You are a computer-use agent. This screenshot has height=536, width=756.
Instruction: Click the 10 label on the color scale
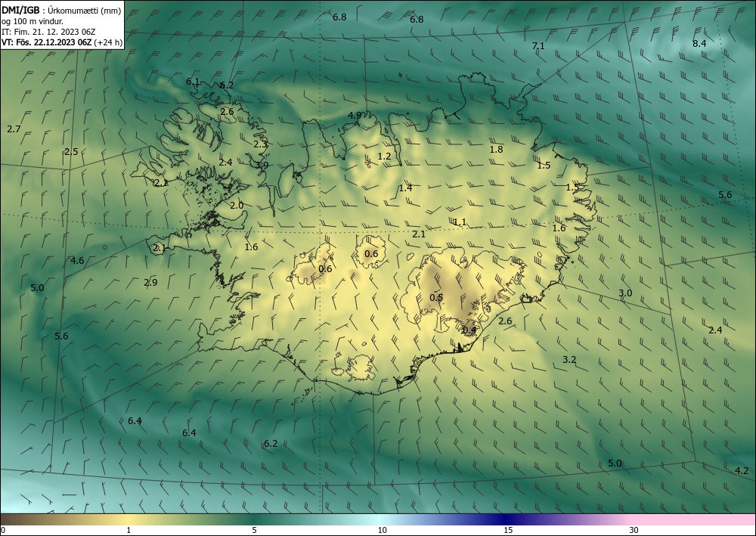(382, 531)
